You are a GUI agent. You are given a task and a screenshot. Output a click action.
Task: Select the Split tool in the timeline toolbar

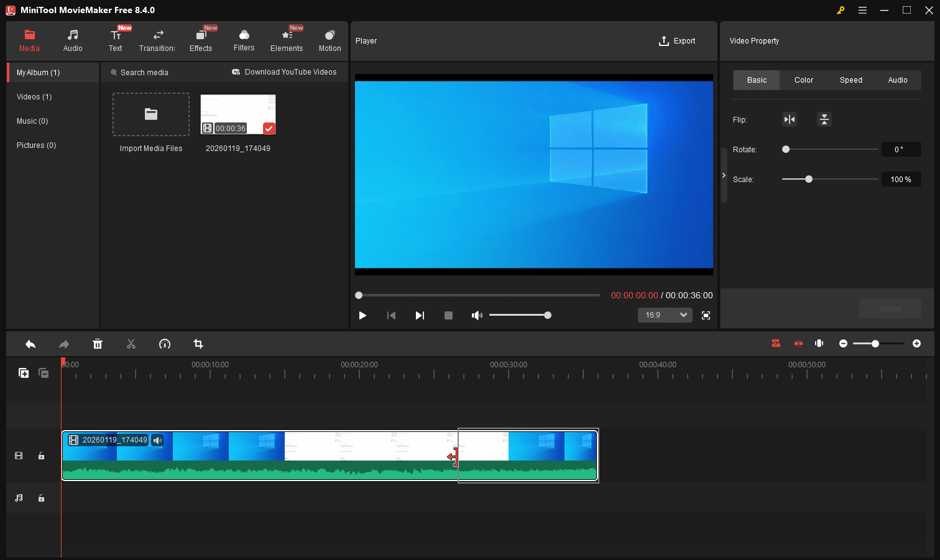tap(131, 344)
